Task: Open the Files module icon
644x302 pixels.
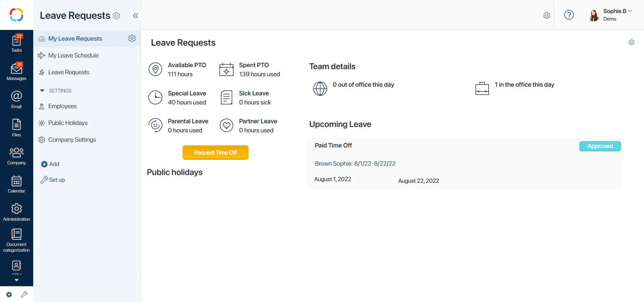Action: coord(16,128)
